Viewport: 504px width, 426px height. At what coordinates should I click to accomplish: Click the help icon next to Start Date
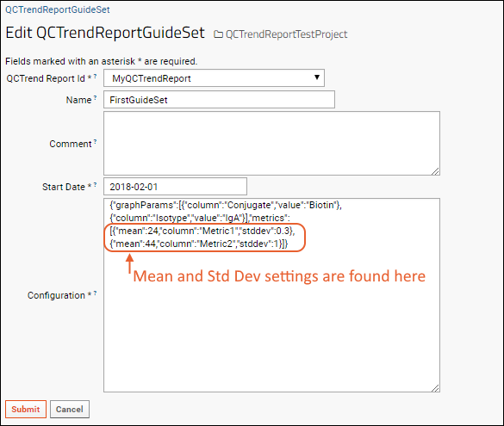point(95,184)
